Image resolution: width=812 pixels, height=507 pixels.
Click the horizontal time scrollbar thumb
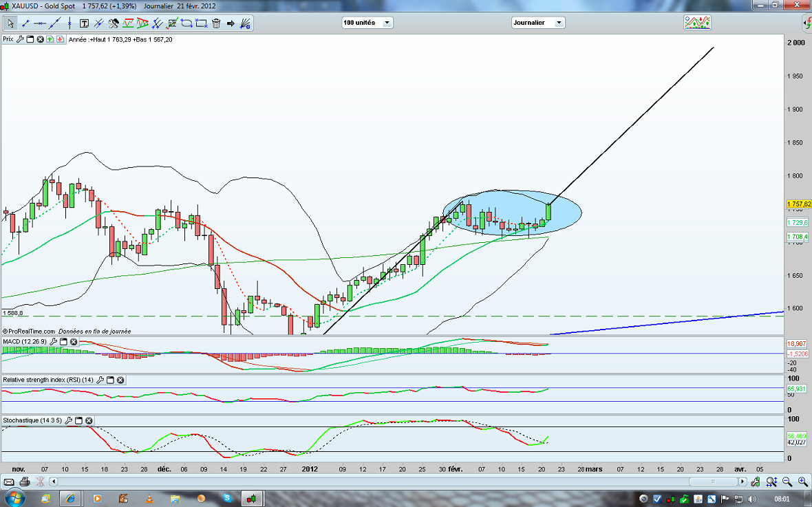pos(714,482)
